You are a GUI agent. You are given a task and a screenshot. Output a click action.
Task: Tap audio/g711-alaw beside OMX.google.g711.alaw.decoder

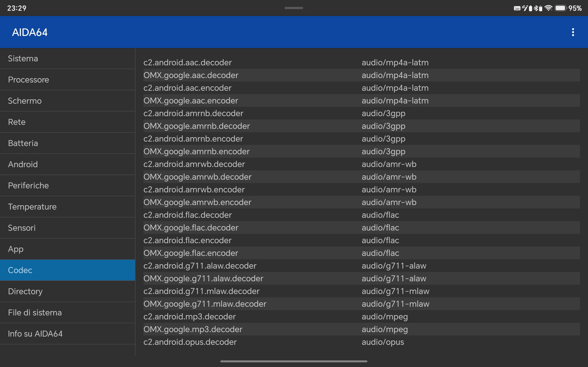tap(394, 278)
